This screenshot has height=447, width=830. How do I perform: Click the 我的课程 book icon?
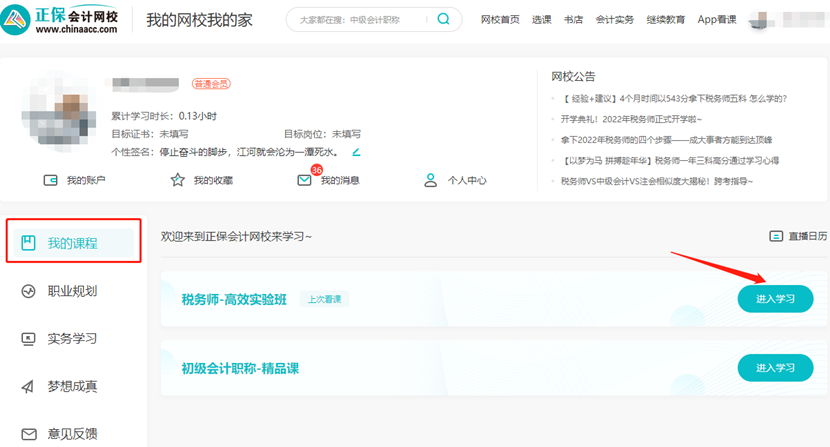[28, 243]
